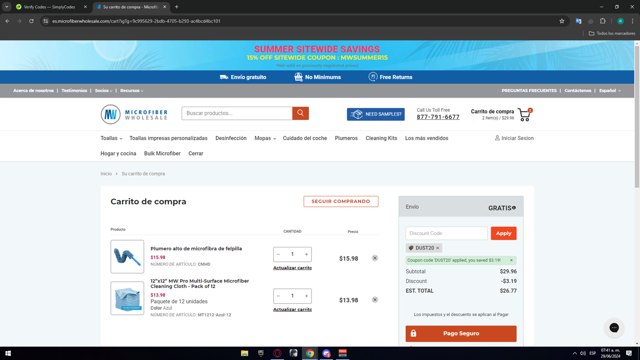Click the Chrome icon in taskbar
Viewport: 640px width, 360px height.
(310, 353)
